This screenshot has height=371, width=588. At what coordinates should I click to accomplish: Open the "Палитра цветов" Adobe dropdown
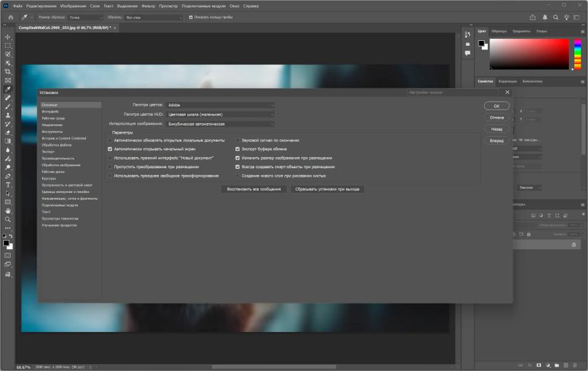[219, 105]
